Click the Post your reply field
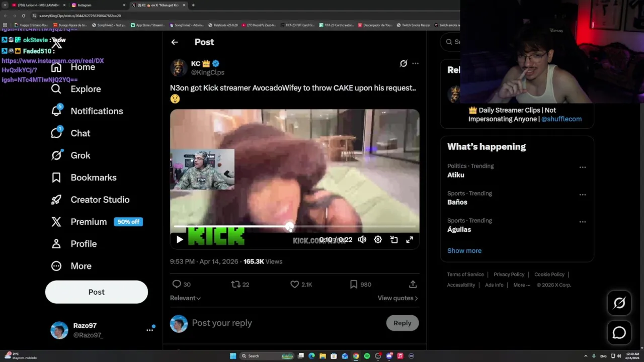This screenshot has height=362, width=644. [x=286, y=323]
